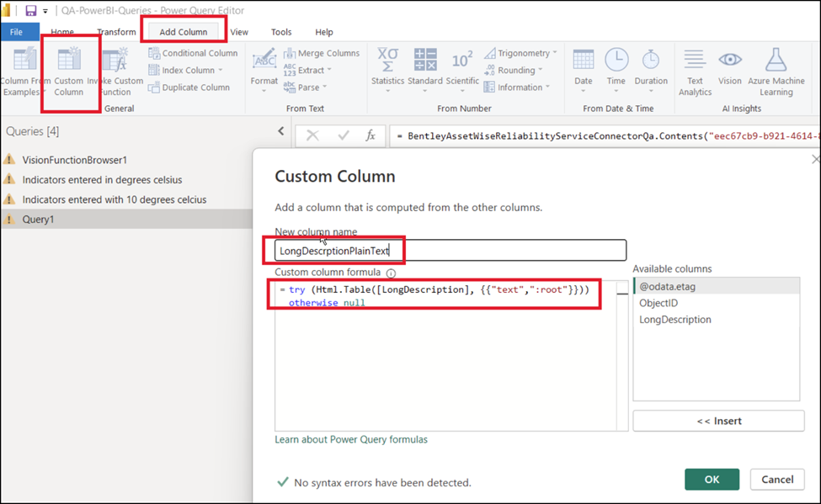This screenshot has height=504, width=821.
Task: Open the Statistics functions
Action: (387, 71)
